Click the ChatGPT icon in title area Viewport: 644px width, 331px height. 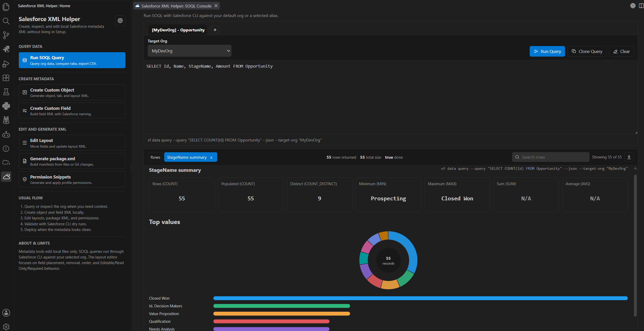click(x=633, y=6)
